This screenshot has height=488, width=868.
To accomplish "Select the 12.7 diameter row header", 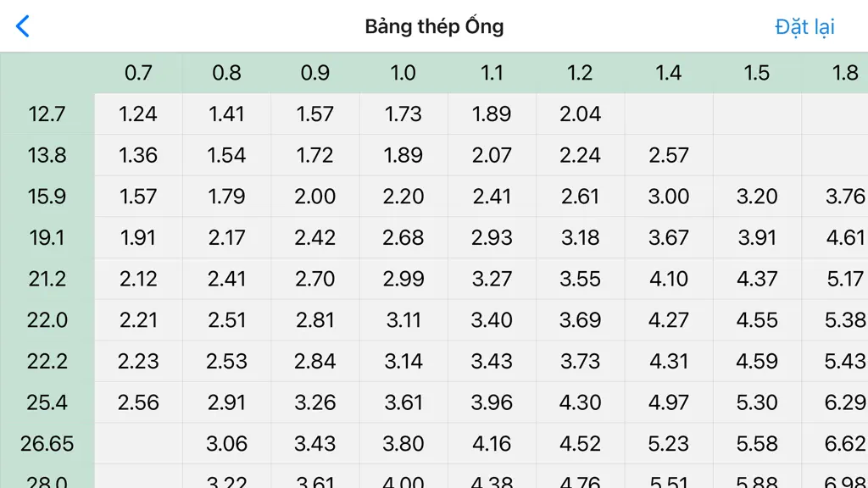I will [x=47, y=114].
